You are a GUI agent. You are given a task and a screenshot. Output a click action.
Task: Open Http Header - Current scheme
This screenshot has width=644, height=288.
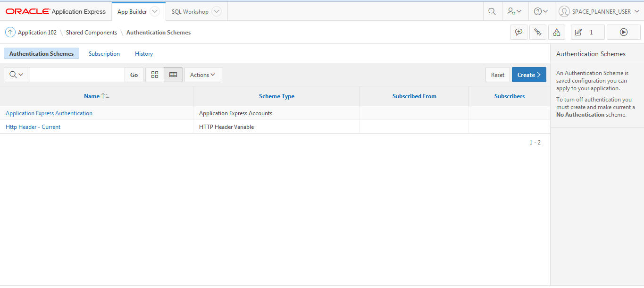tap(33, 127)
